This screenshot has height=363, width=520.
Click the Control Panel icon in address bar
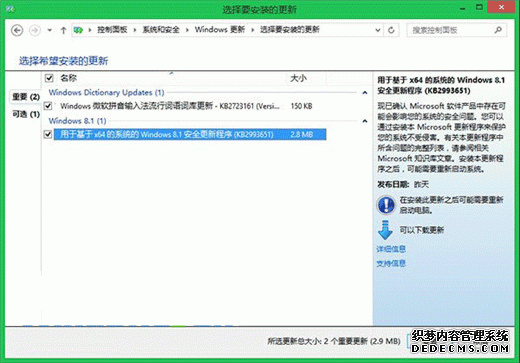pyautogui.click(x=79, y=30)
